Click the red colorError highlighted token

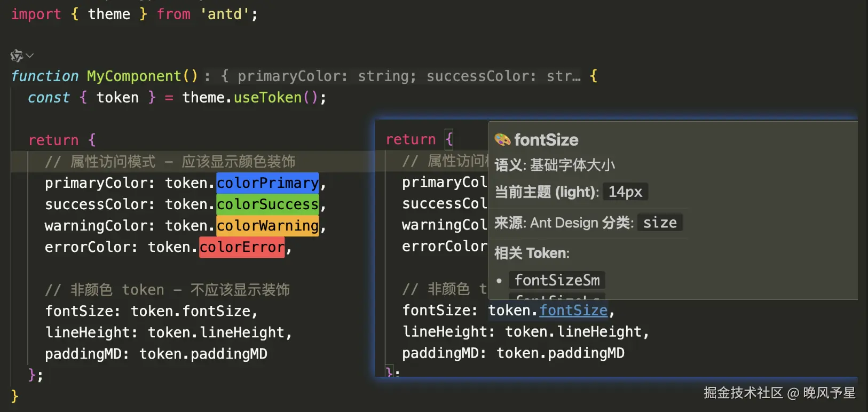click(x=242, y=247)
